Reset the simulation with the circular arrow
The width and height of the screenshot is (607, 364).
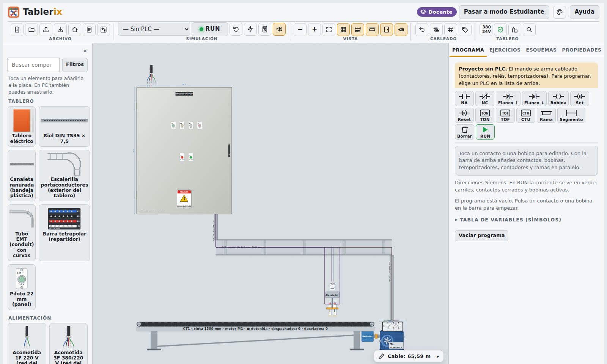[x=236, y=29]
